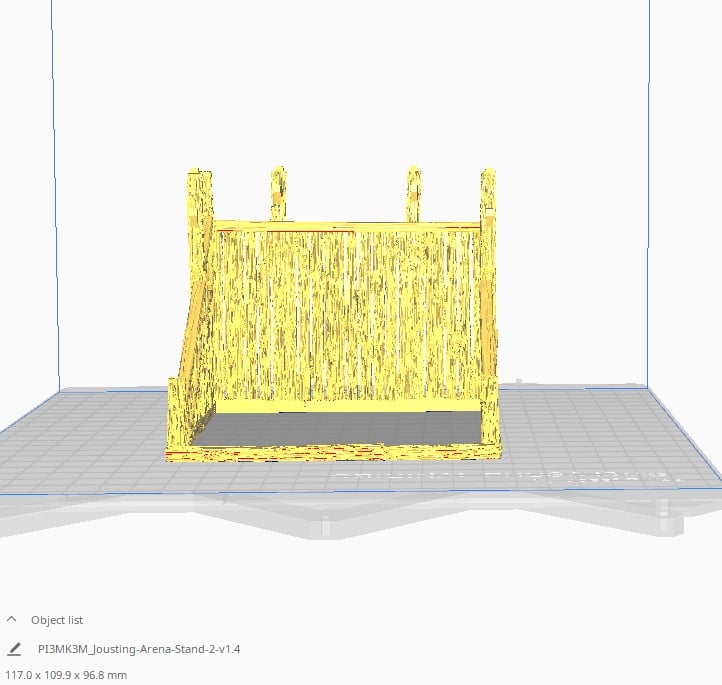722x685 pixels.
Task: Select the PI3MK3M_Jousting-Arena-Stand-2-v1.4 file name
Action: click(138, 649)
